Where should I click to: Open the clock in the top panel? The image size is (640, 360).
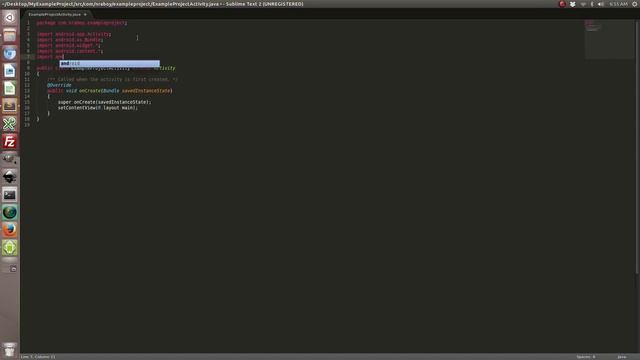[618, 4]
